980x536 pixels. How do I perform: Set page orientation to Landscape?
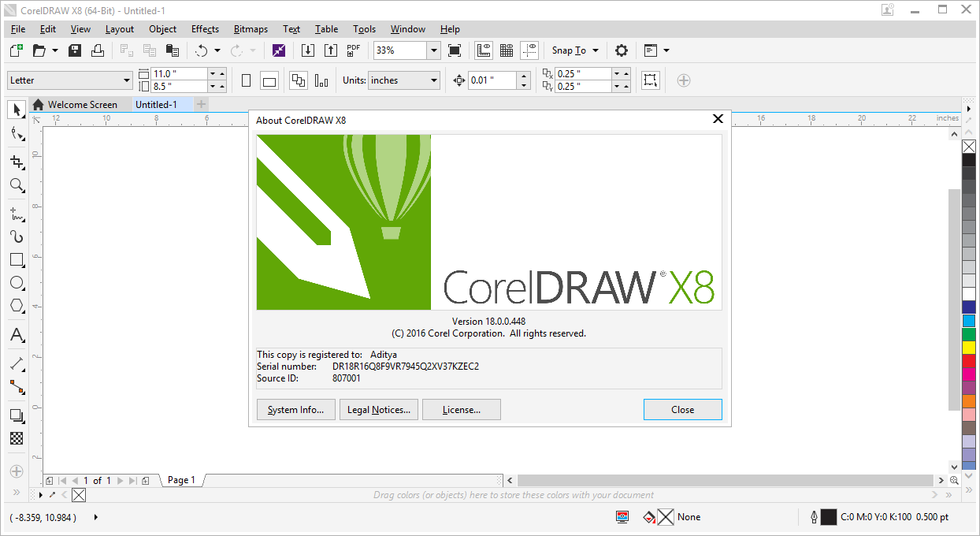(269, 80)
